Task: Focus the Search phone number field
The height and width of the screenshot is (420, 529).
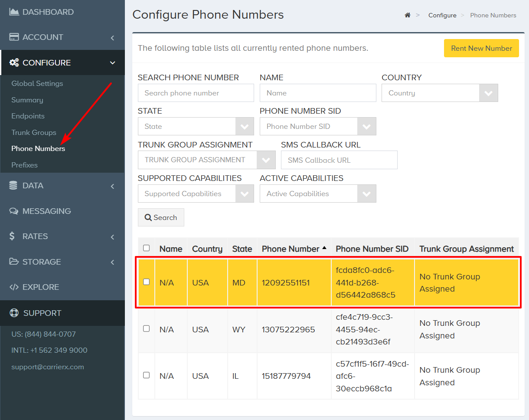Action: point(196,93)
